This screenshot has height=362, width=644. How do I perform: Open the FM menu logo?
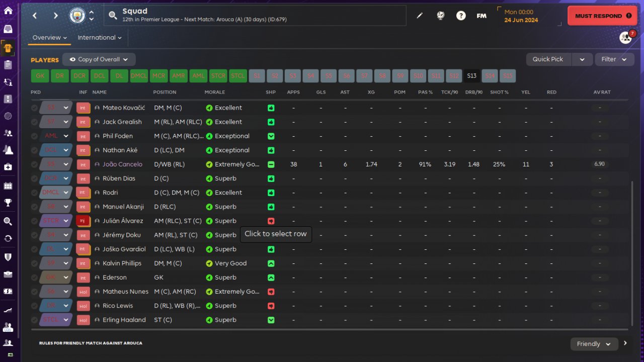click(481, 16)
